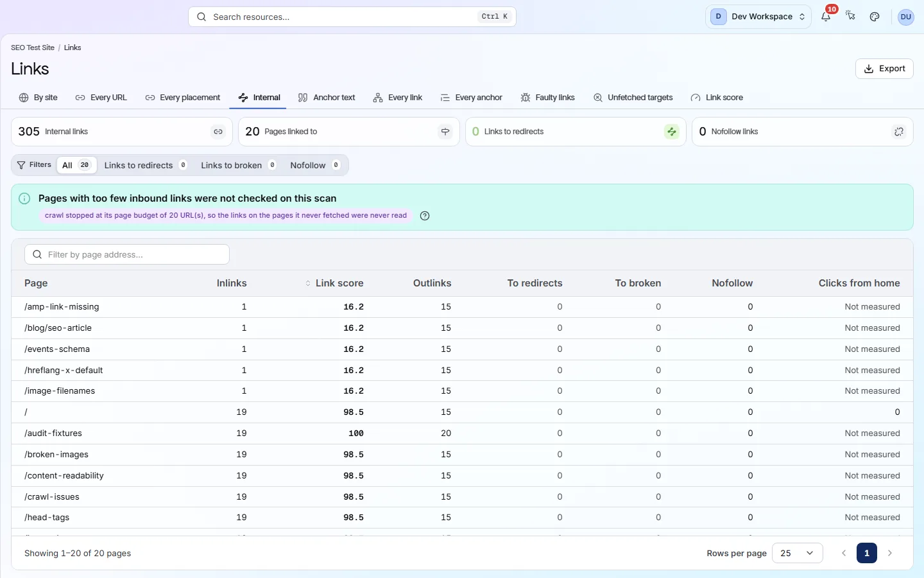Click the globe icon of By site tab
The height and width of the screenshot is (578, 924).
[x=24, y=98]
